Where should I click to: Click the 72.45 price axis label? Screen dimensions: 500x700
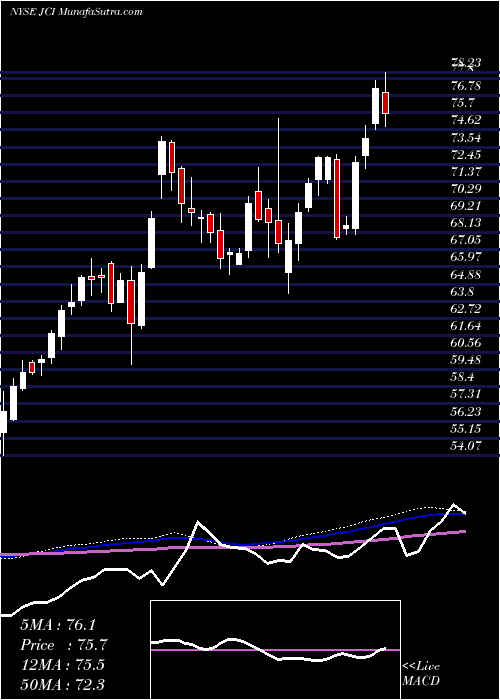pos(466,154)
